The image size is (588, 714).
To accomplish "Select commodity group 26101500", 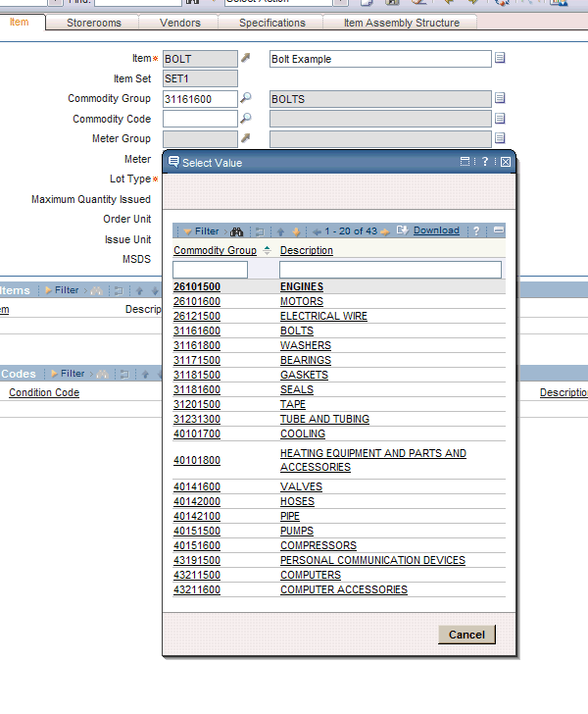I will click(197, 286).
